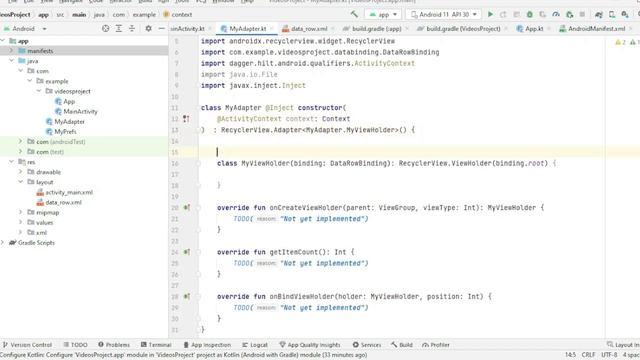Open the Logcat tool window
This screenshot has height=360, width=640.
click(255, 345)
